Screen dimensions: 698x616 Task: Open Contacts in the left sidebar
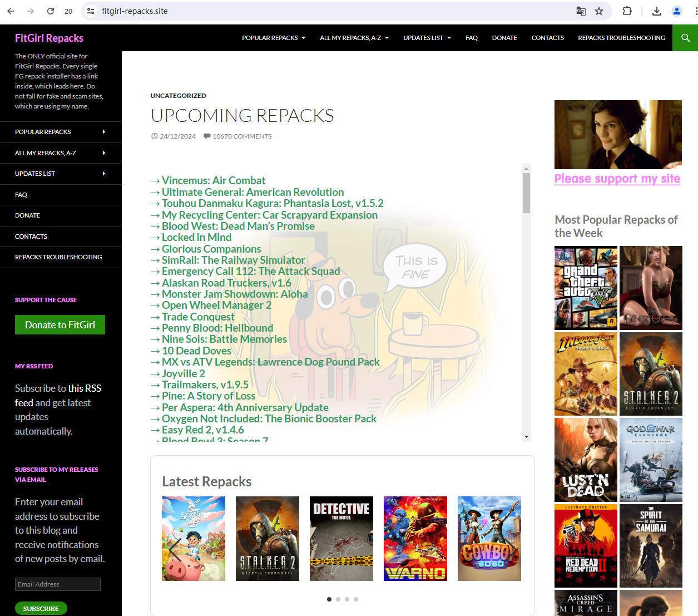(31, 236)
